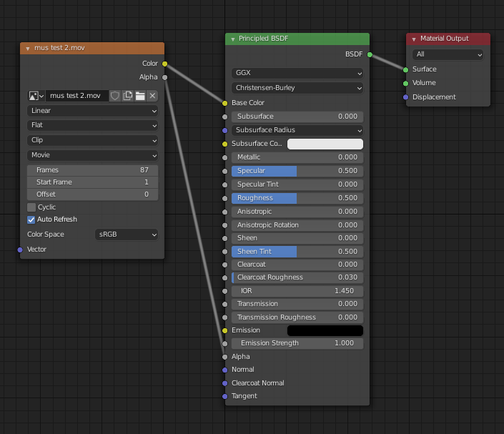The image size is (504, 434).
Task: Click the BSDF output socket
Action: click(x=370, y=54)
